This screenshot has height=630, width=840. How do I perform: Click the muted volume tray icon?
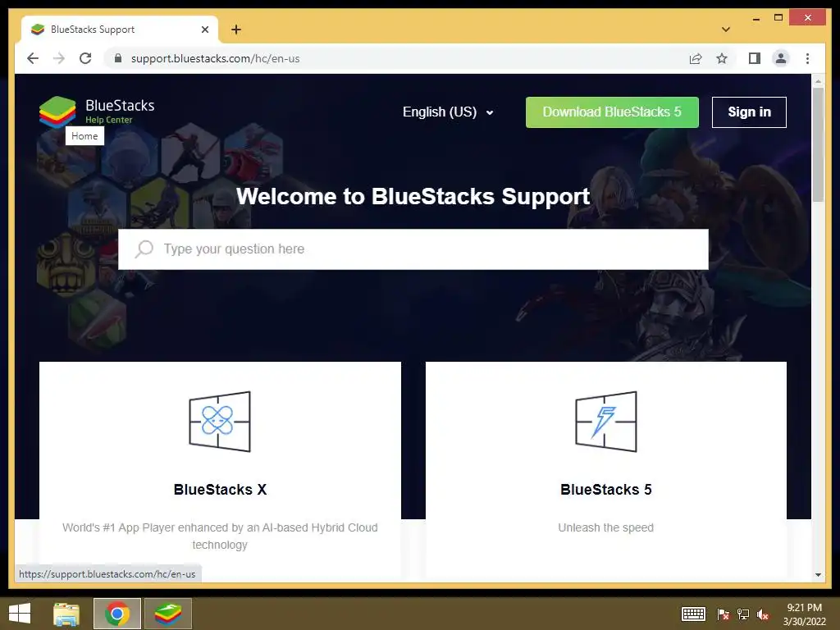[763, 614]
